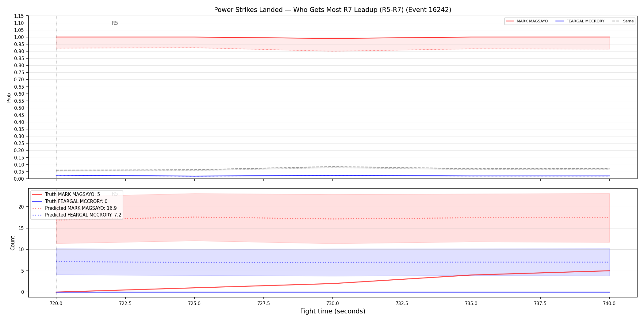This screenshot has width=644, height=322.
Task: Click the Prob axis tick '1.15'
Action: [x=19, y=16]
